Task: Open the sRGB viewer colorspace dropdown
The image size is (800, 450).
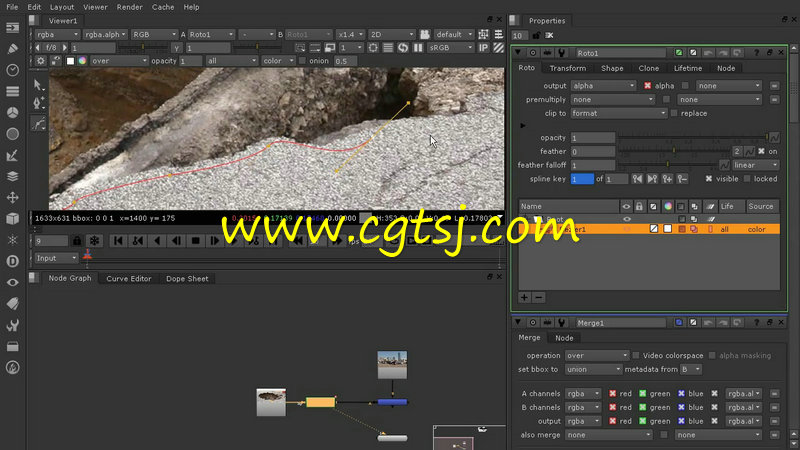Action: tap(451, 47)
